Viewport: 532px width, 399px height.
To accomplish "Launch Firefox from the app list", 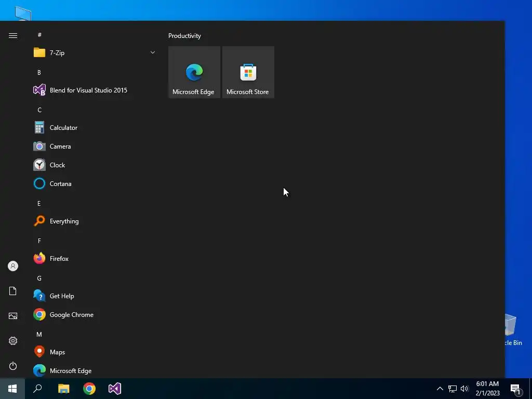I will pos(95,259).
